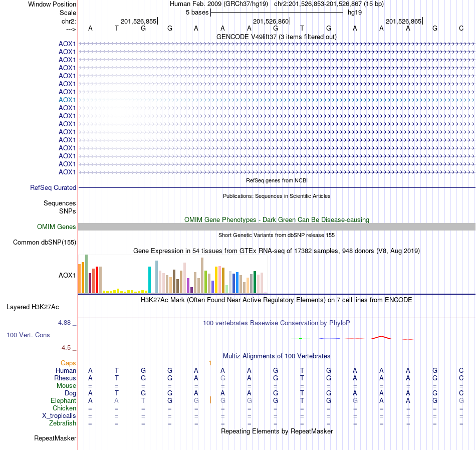Screen dimensions: 476x450
Task: Click the Rhesus alignment row label
Action: click(x=65, y=378)
